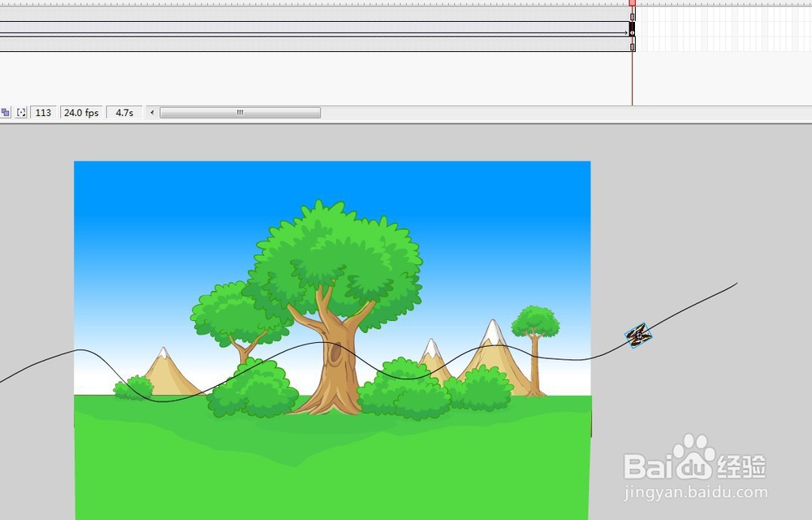Click the Modify Markers icon
Viewport: 812px width, 520px height.
click(21, 112)
